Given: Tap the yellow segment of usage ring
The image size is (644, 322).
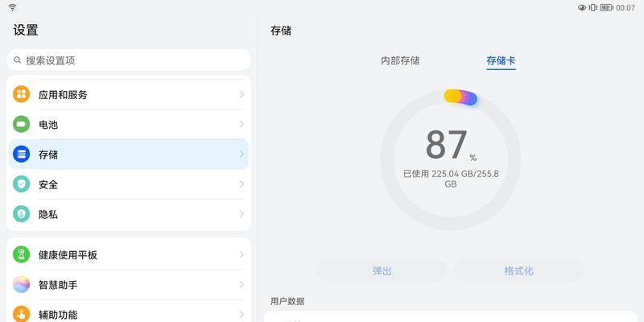Looking at the screenshot, I should point(452,96).
